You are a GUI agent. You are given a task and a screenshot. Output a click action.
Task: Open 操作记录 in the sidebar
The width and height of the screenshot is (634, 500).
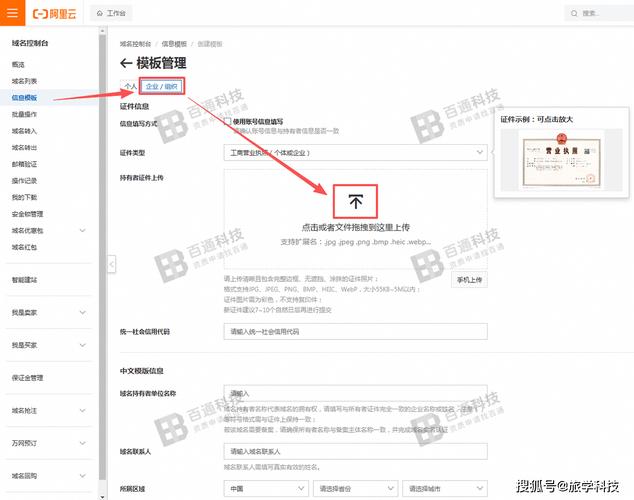pyautogui.click(x=24, y=181)
